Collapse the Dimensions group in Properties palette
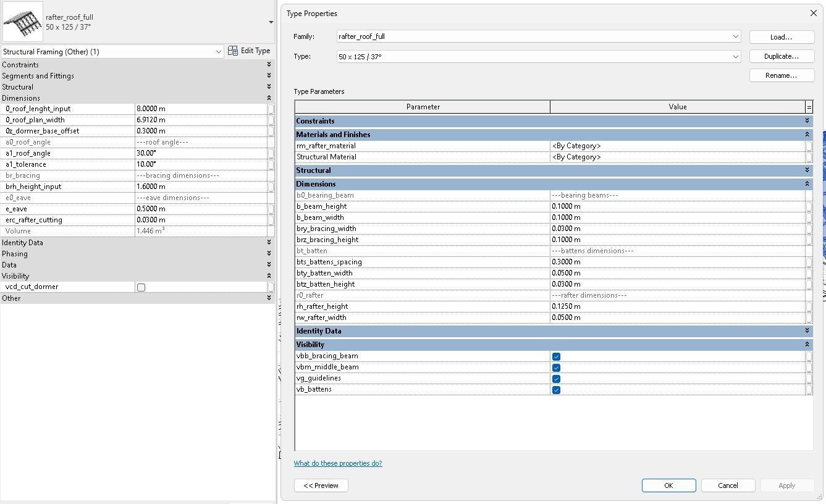The image size is (826, 504). [269, 98]
